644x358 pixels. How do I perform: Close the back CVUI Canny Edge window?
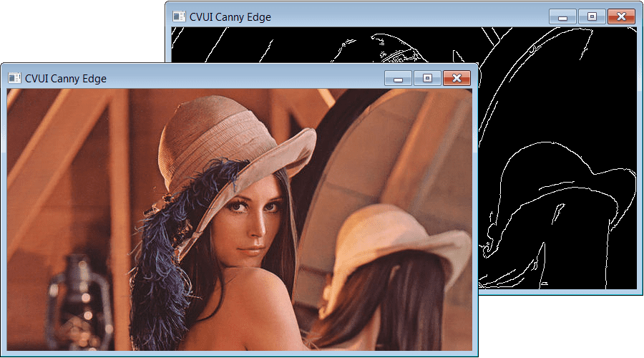pyautogui.click(x=621, y=16)
